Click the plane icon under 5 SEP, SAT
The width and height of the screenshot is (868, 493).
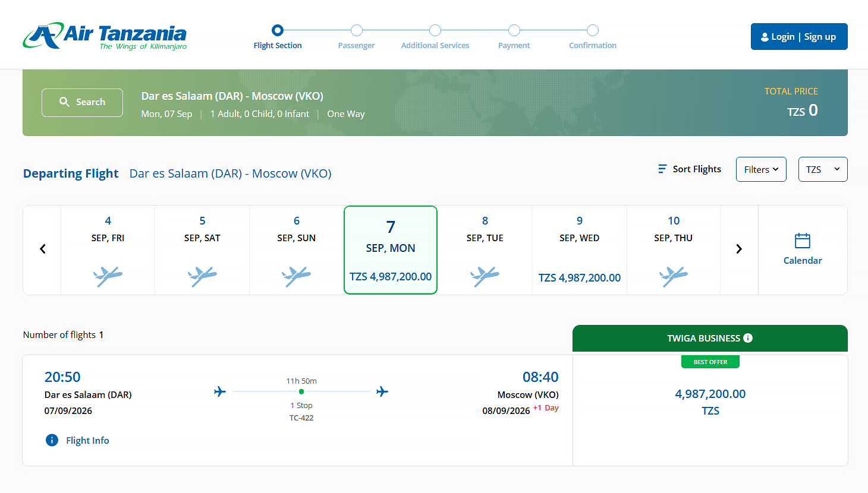point(202,276)
